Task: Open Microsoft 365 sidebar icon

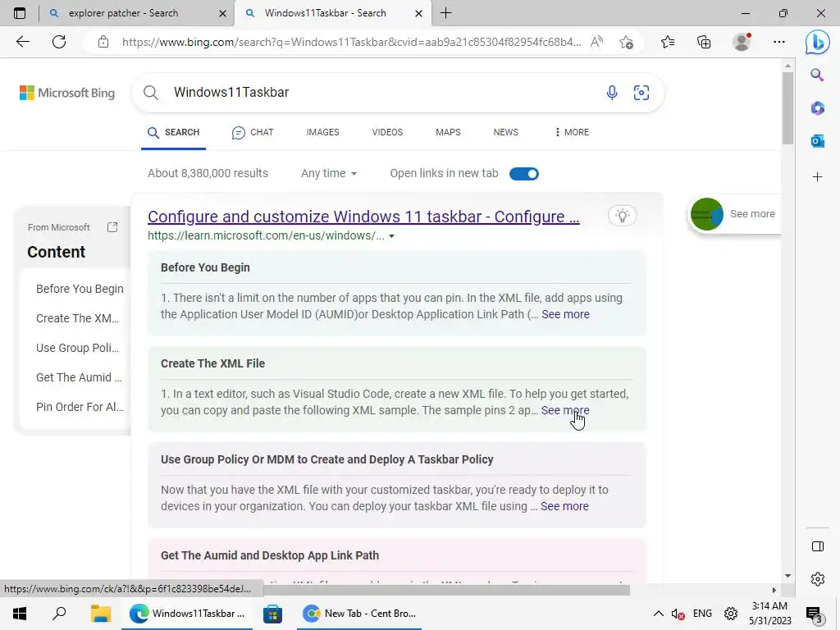Action: click(817, 108)
